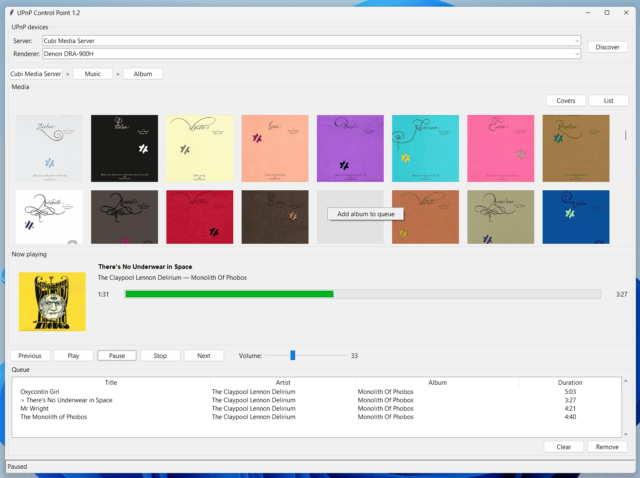Image resolution: width=640 pixels, height=478 pixels.
Task: Select The Monolith of Phobos queue row
Action: [316, 417]
